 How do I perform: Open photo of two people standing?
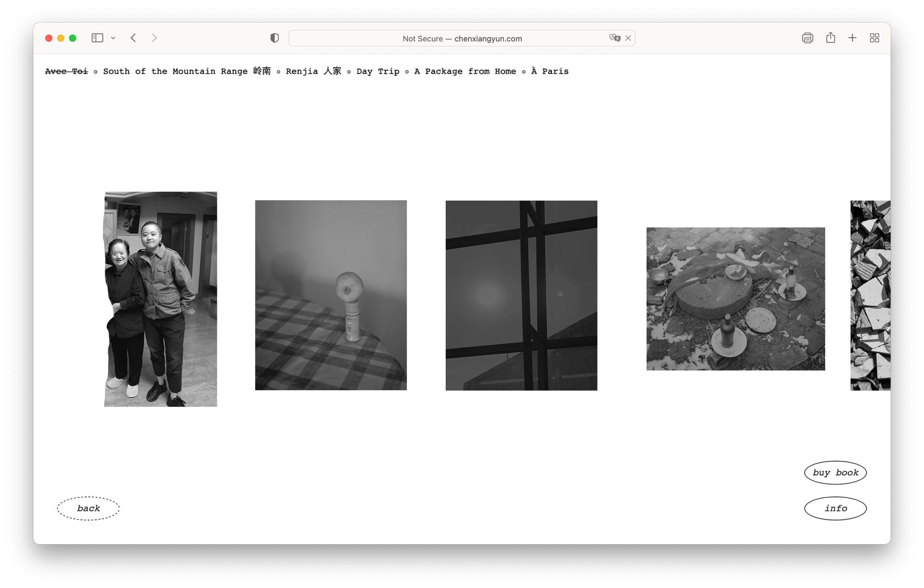coord(160,299)
